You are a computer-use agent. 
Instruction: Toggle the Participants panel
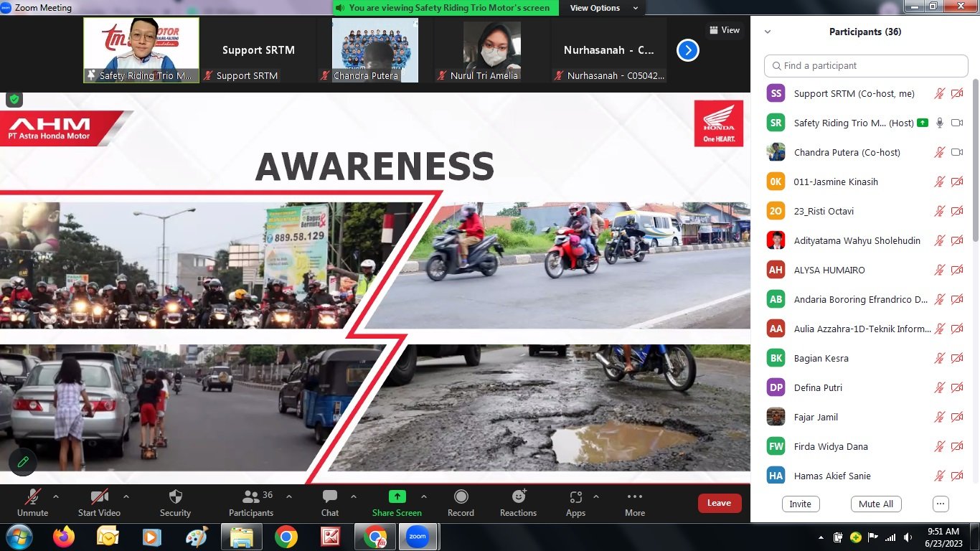pyautogui.click(x=250, y=497)
